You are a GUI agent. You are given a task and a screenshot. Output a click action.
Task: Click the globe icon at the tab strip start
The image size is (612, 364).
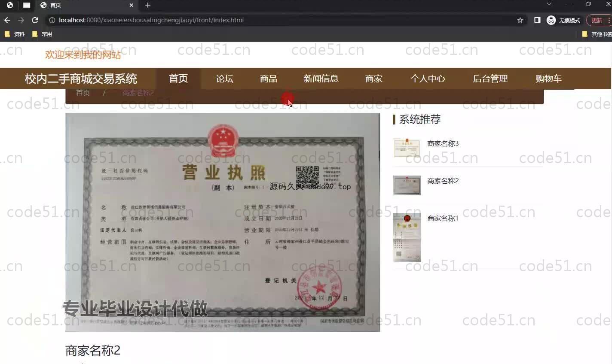[x=9, y=5]
